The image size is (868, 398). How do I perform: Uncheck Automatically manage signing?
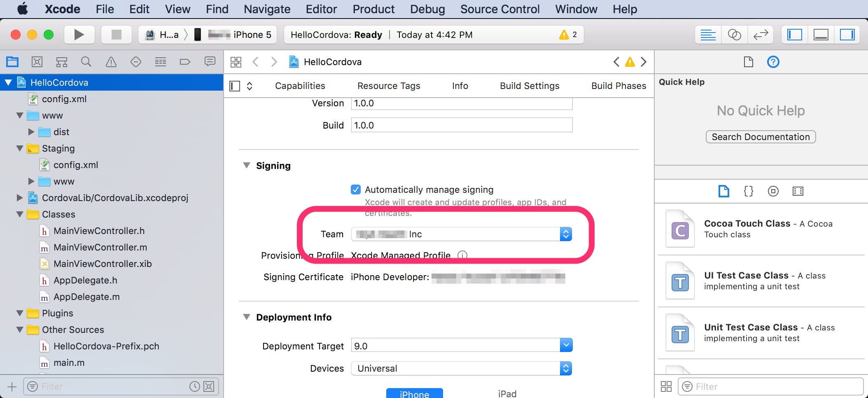356,190
